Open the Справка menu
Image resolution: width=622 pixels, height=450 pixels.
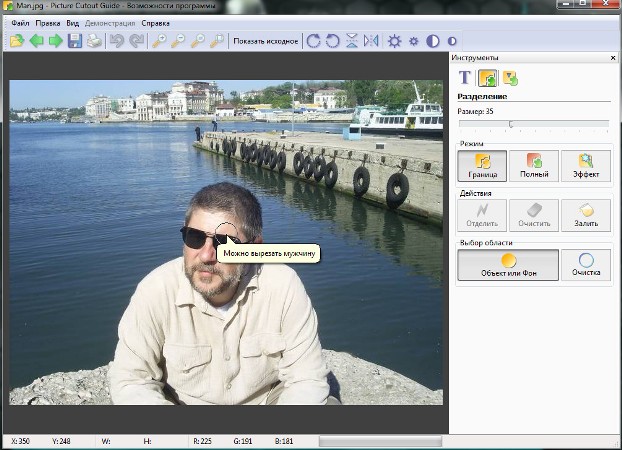point(156,23)
